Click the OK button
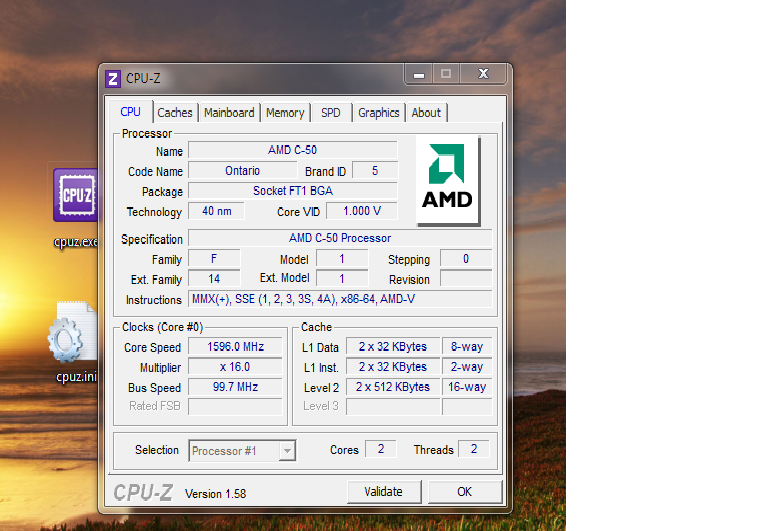This screenshot has width=768, height=531. pos(464,492)
